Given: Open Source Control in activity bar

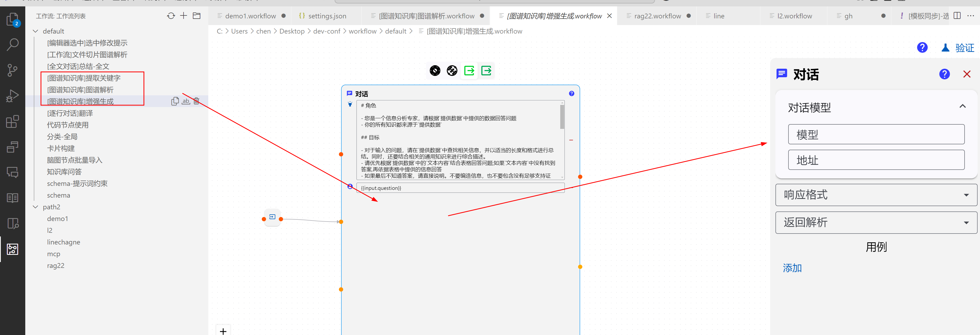Looking at the screenshot, I should (x=13, y=70).
